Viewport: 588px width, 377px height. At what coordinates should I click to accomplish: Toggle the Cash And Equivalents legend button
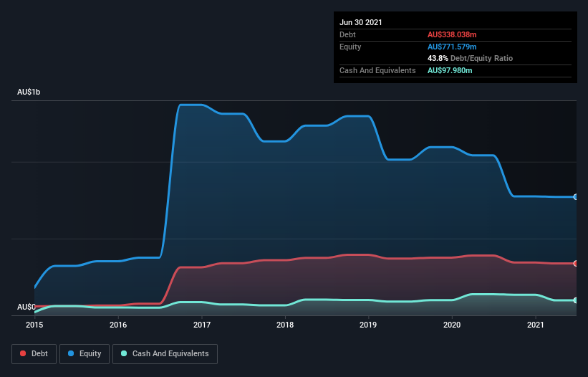tap(165, 354)
